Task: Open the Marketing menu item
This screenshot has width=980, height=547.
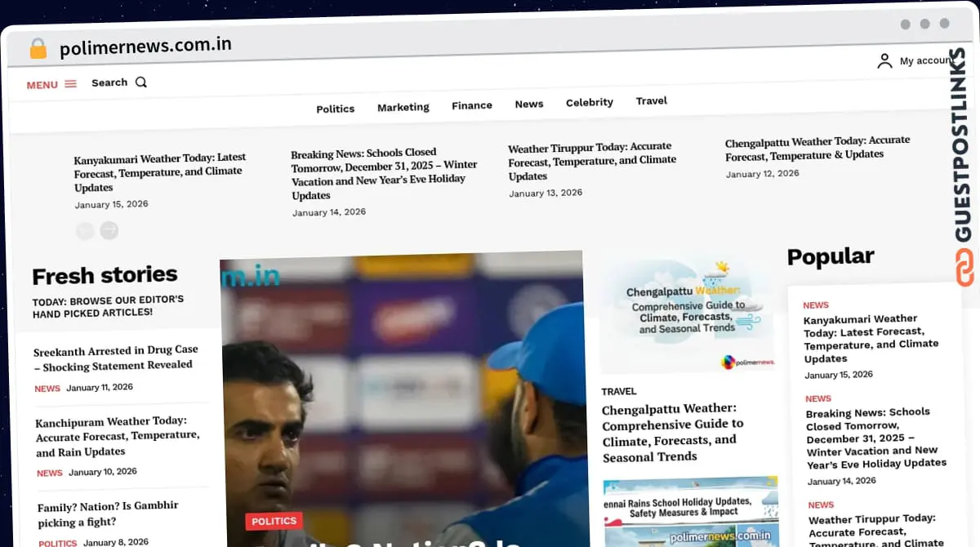Action: (403, 107)
